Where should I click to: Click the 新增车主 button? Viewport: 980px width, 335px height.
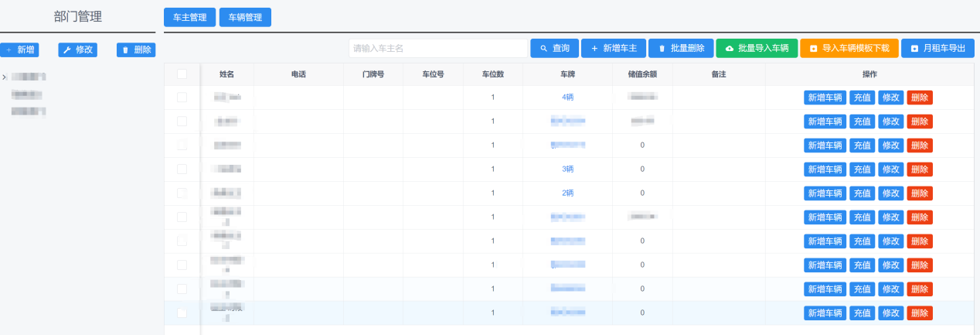(614, 48)
